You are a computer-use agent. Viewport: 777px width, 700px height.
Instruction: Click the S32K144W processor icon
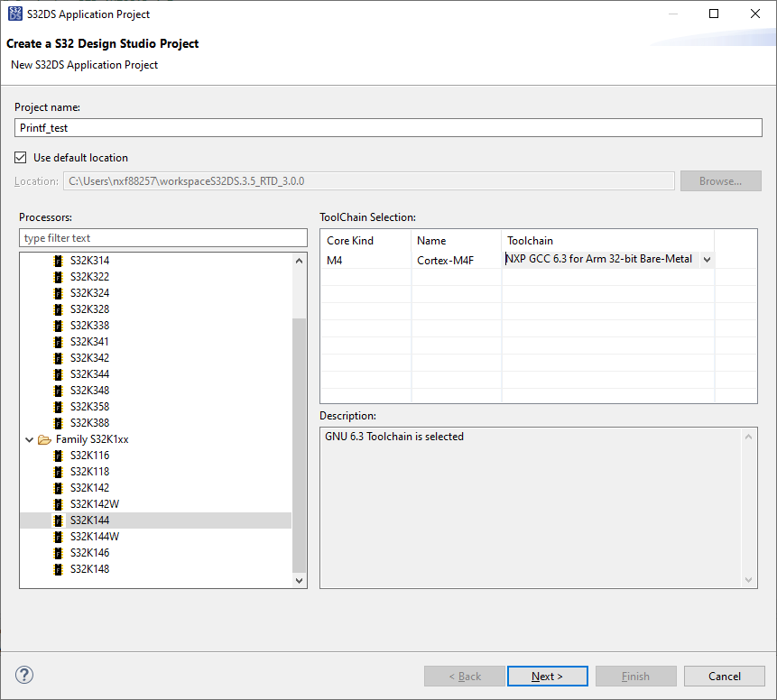[x=59, y=536]
